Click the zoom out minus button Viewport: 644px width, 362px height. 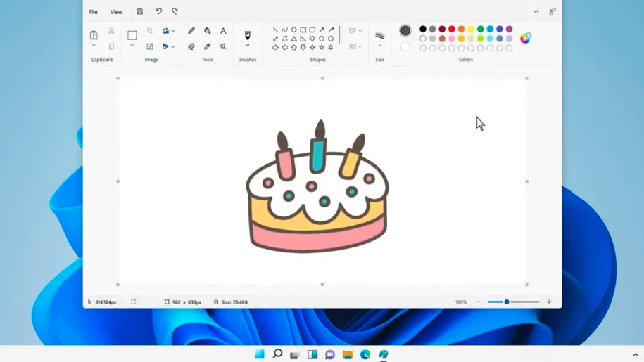click(478, 302)
